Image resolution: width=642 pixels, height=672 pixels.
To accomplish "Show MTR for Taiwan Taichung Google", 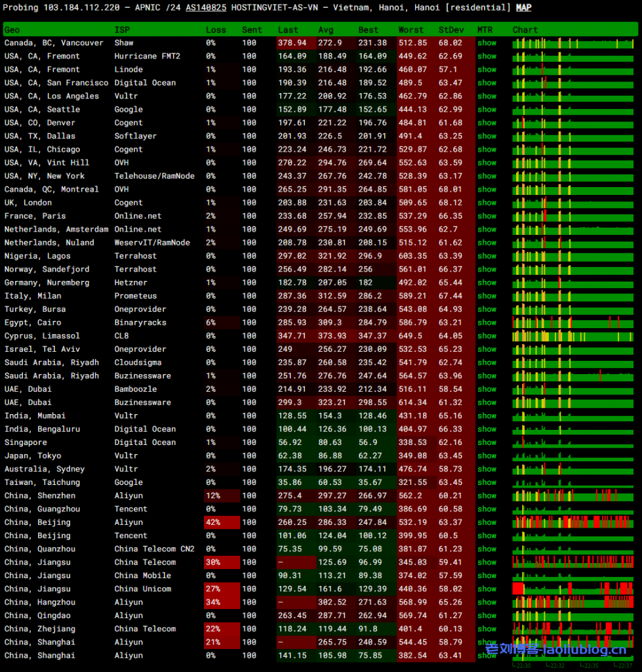I will coord(487,482).
